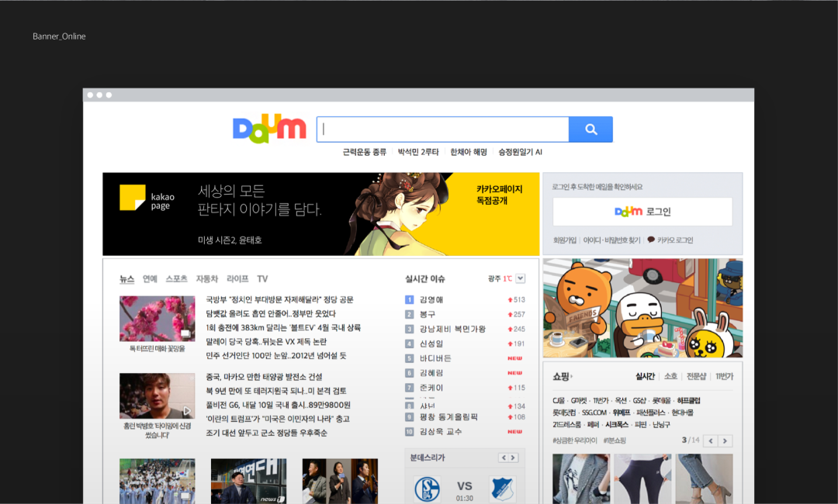Viewport: 838px width, 504px height.
Task: Focus the Daum search input field
Action: [x=442, y=129]
